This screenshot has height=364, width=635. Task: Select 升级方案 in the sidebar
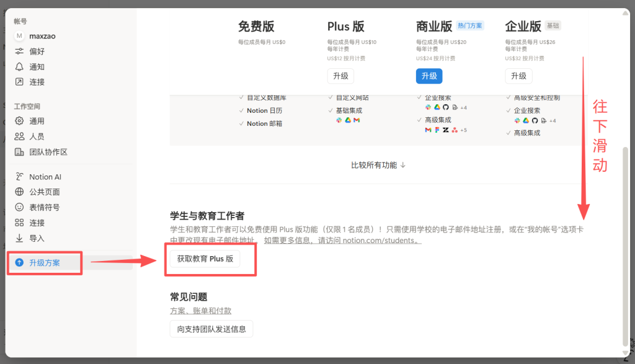(x=45, y=263)
